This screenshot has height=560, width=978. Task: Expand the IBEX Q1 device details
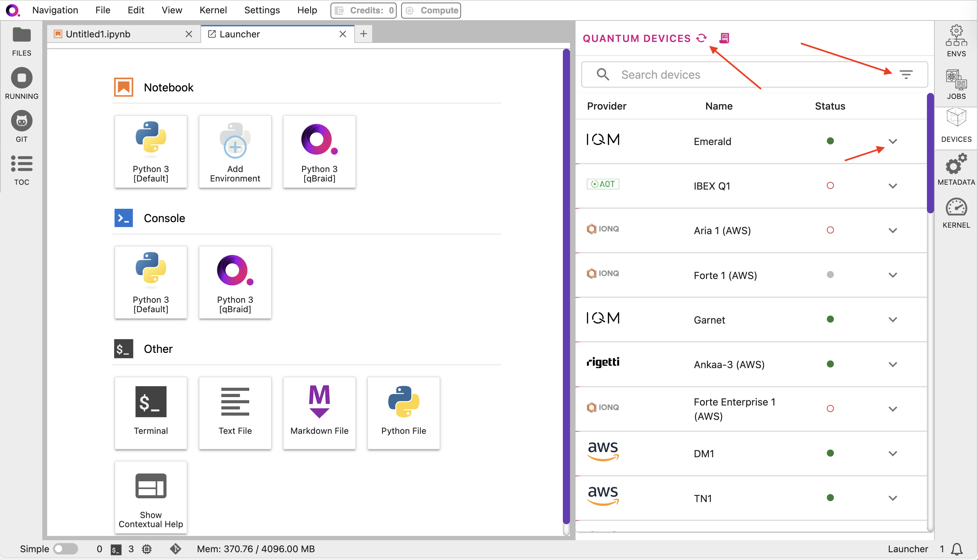(892, 186)
